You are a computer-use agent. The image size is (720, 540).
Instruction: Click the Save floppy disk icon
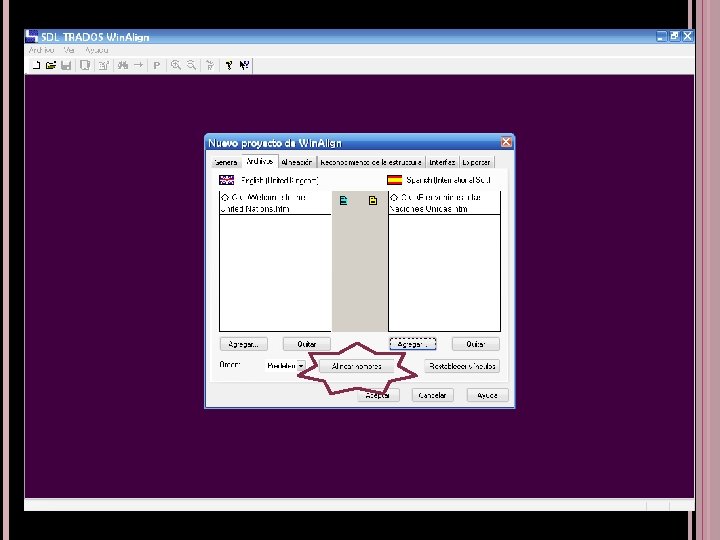click(66, 65)
